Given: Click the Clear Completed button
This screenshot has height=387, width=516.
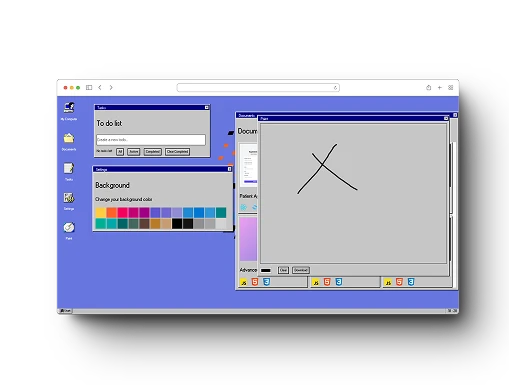Looking at the screenshot, I should (x=177, y=152).
